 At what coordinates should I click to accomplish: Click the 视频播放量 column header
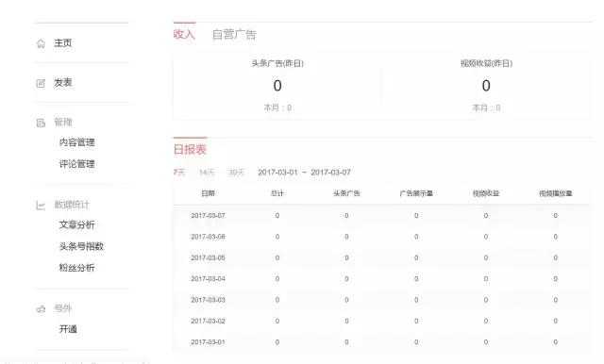pos(556,193)
